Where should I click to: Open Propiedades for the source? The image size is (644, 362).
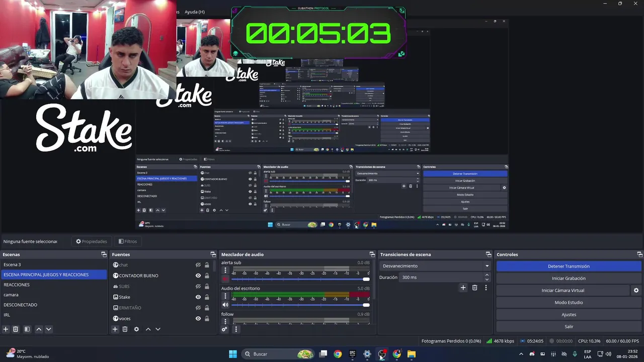(x=92, y=241)
